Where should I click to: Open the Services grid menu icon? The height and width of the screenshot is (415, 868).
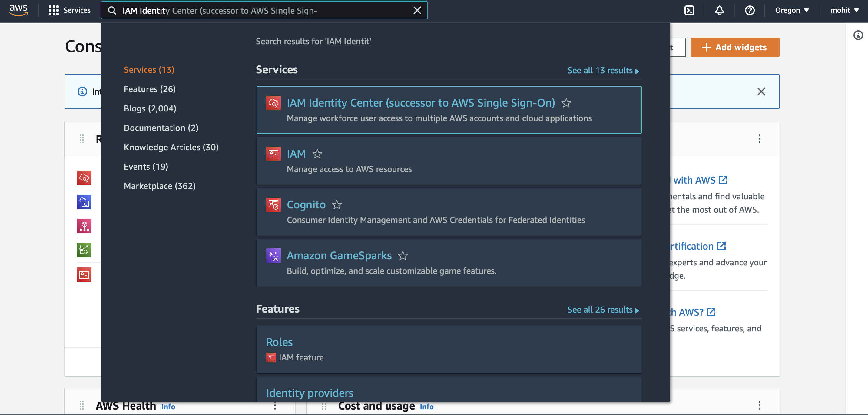(54, 11)
